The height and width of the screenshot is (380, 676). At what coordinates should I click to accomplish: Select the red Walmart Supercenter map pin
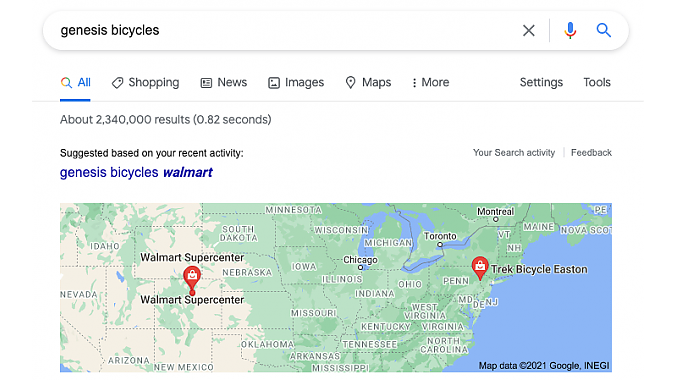(x=192, y=278)
